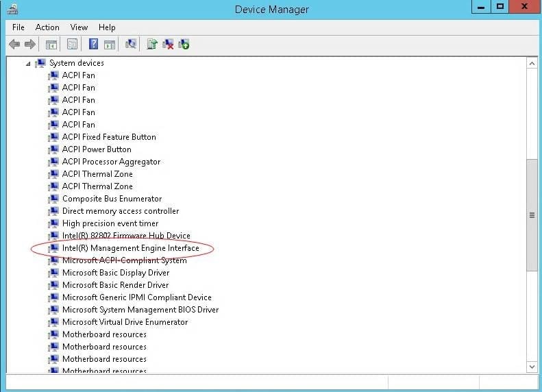Select Microsoft Basic Display Driver entry
This screenshot has height=392, width=542.
click(115, 273)
